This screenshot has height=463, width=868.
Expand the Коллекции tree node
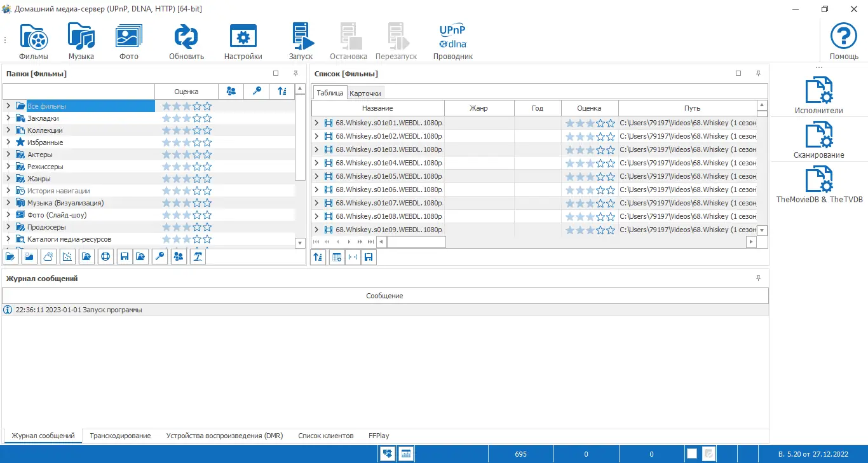pyautogui.click(x=8, y=130)
